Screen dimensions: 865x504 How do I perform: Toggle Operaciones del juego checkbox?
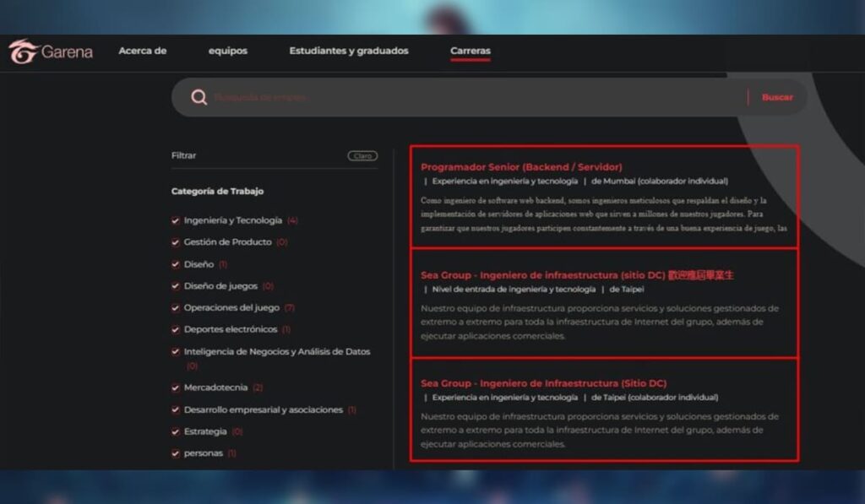(x=176, y=307)
